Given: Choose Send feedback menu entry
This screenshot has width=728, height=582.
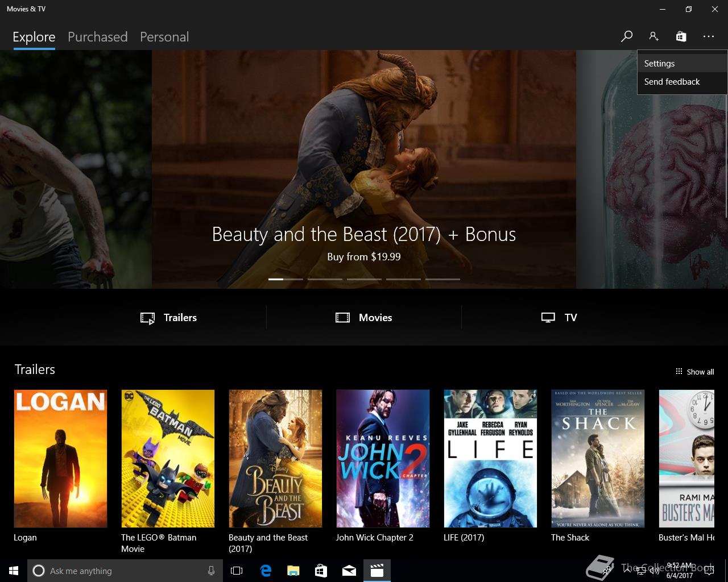Looking at the screenshot, I should click(x=682, y=82).
